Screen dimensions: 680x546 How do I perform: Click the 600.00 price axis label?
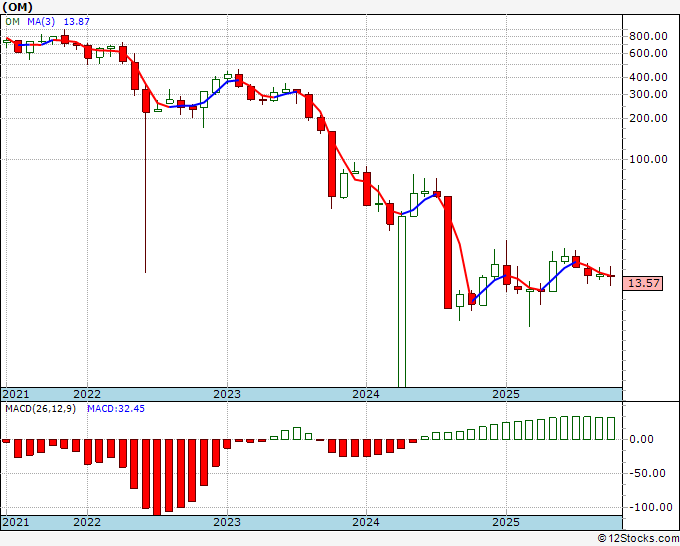(x=648, y=53)
